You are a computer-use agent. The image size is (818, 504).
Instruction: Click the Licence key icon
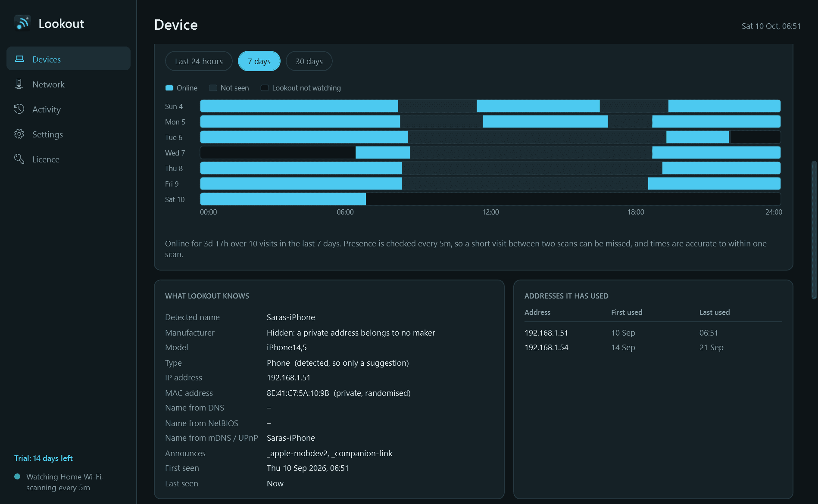tap(19, 159)
